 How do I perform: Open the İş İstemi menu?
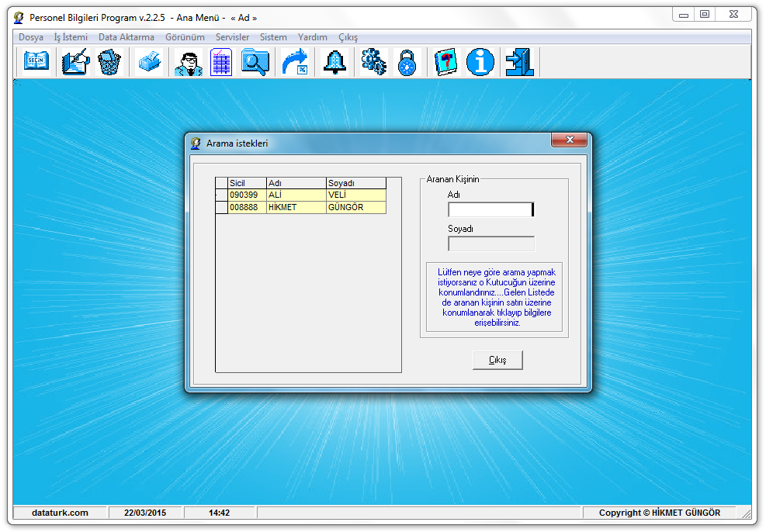click(x=71, y=37)
